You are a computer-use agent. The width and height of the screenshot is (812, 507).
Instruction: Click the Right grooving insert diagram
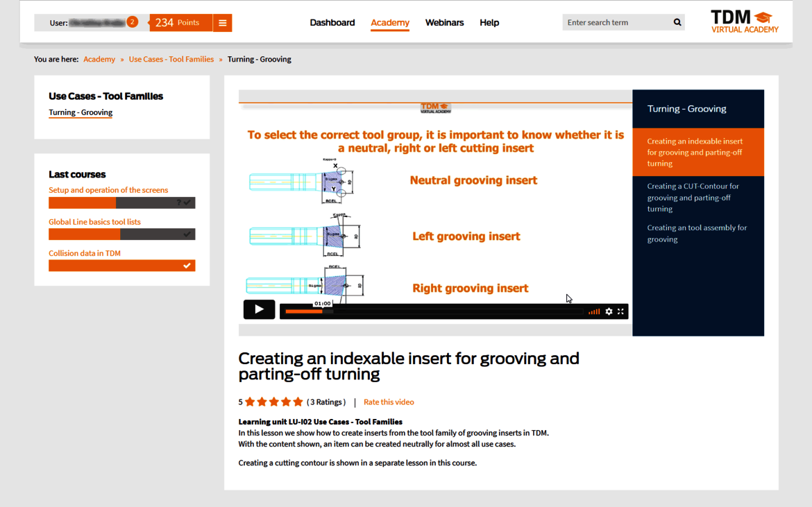(x=305, y=284)
